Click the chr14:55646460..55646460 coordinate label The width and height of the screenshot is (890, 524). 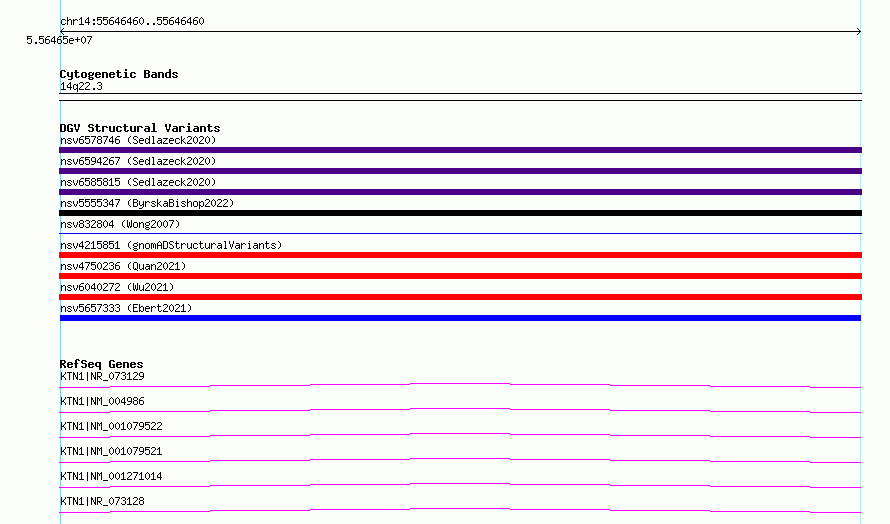[132, 21]
